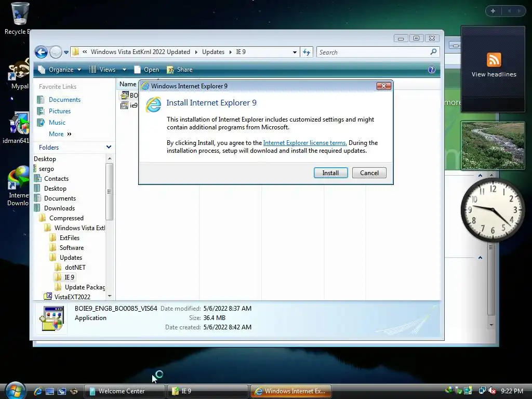
Task: Click the muted volume tray icon
Action: [492, 391]
